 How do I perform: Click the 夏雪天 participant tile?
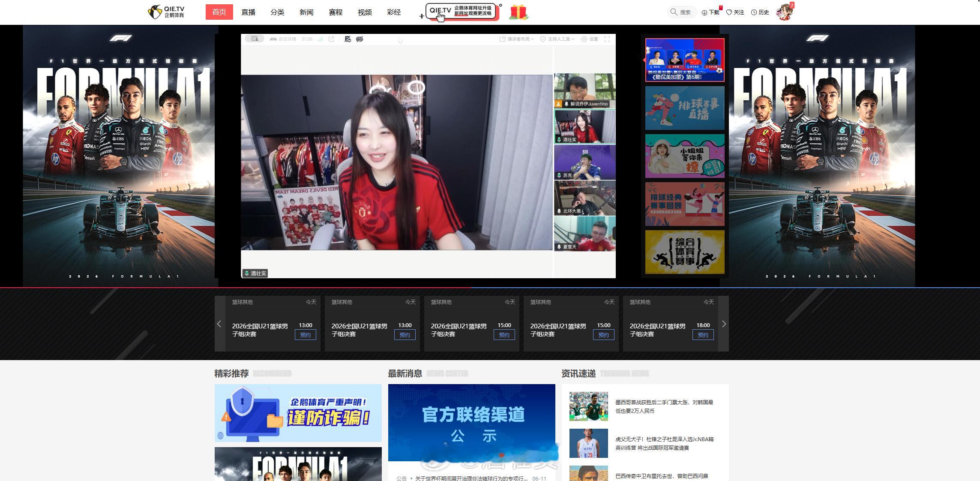coord(584,234)
